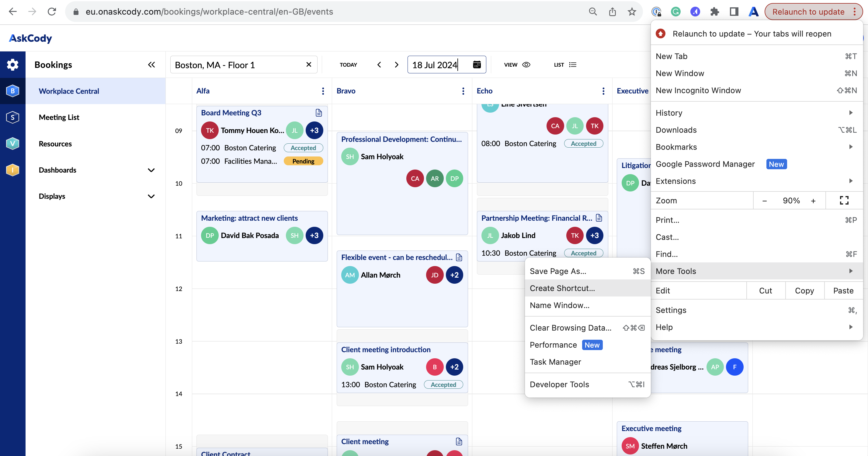Choose Create Shortcut… in submenu
The width and height of the screenshot is (868, 456).
pyautogui.click(x=587, y=288)
